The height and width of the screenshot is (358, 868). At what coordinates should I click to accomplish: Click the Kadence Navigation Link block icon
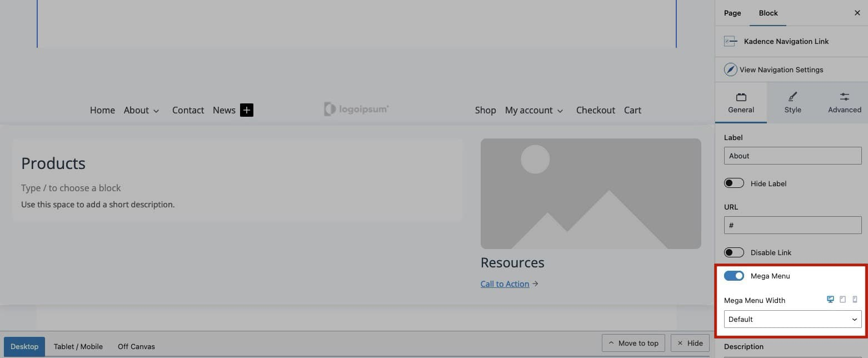click(730, 41)
